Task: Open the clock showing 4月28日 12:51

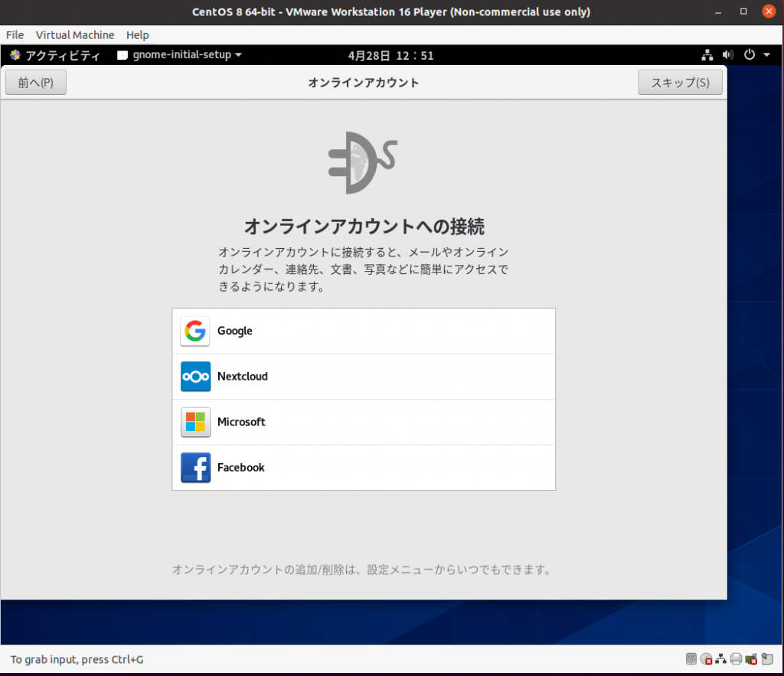Action: (390, 55)
